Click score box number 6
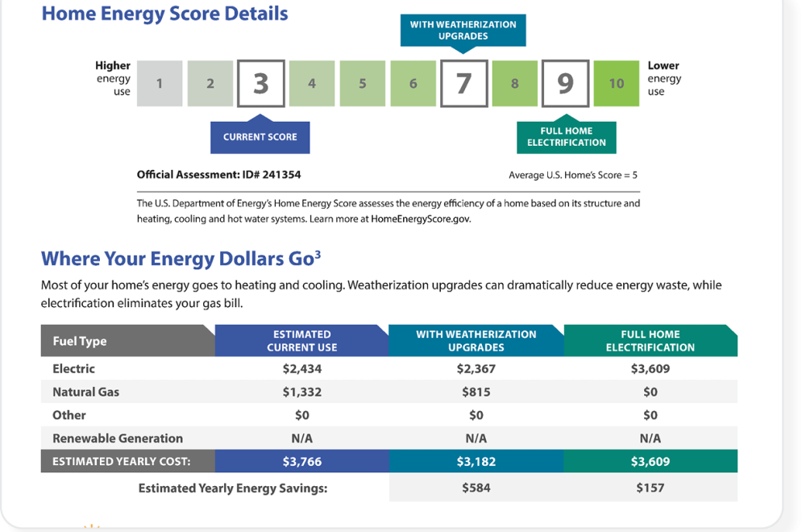 [413, 83]
